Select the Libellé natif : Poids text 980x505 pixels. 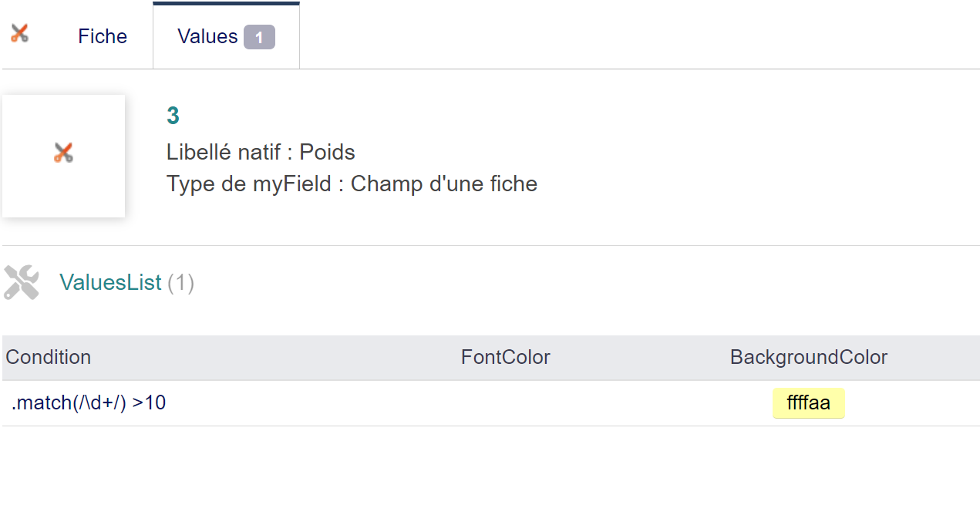pos(261,152)
